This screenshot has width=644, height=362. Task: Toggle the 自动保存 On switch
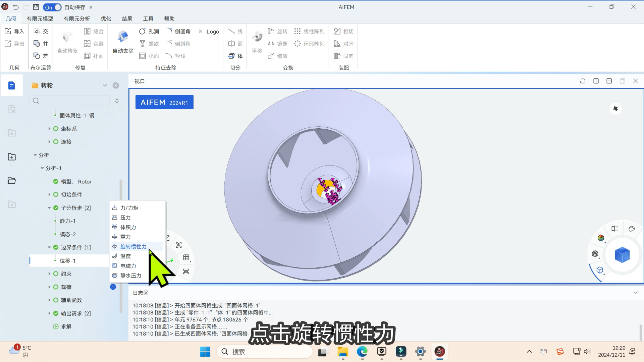[52, 7]
